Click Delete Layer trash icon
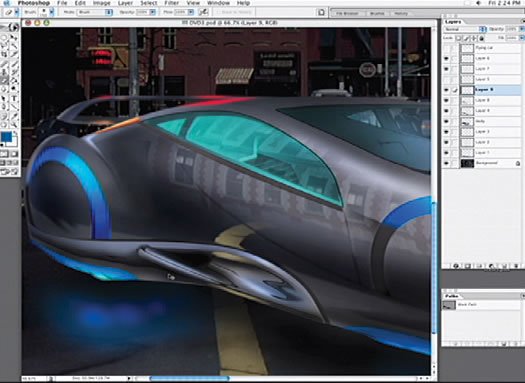 [516, 266]
